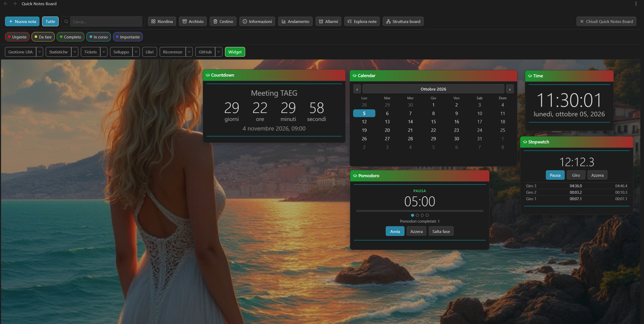Select the Tutte filter button
The image size is (644, 324).
click(x=50, y=21)
